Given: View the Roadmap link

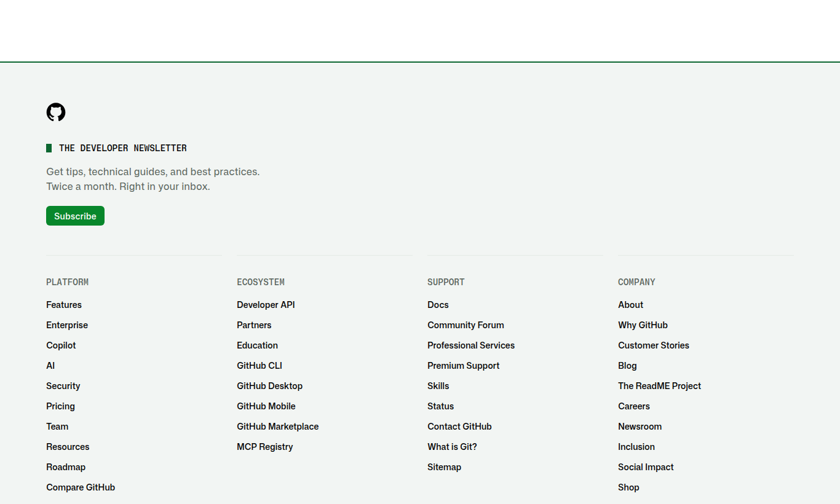Looking at the screenshot, I should pos(66,467).
